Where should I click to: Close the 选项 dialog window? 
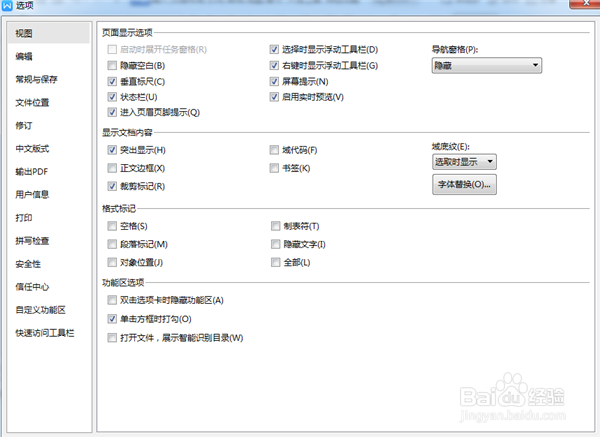(585, 3)
